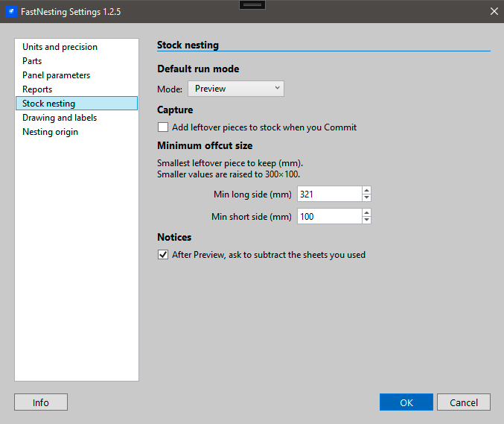Click the grip handle atop the title bar
This screenshot has width=504, height=424.
[252, 4]
